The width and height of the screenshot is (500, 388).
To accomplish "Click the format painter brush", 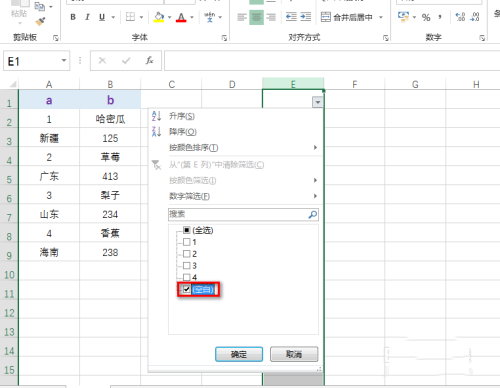I will click(x=40, y=22).
